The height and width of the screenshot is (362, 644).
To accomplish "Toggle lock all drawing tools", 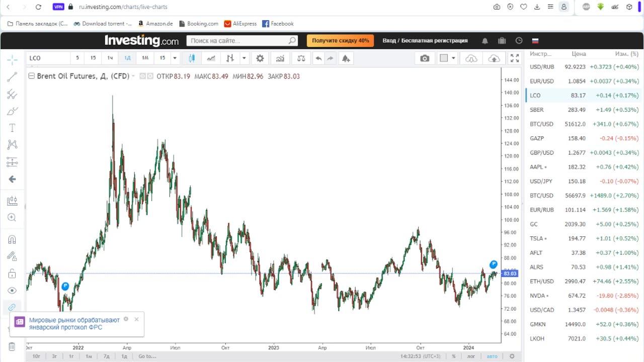I will [12, 274].
